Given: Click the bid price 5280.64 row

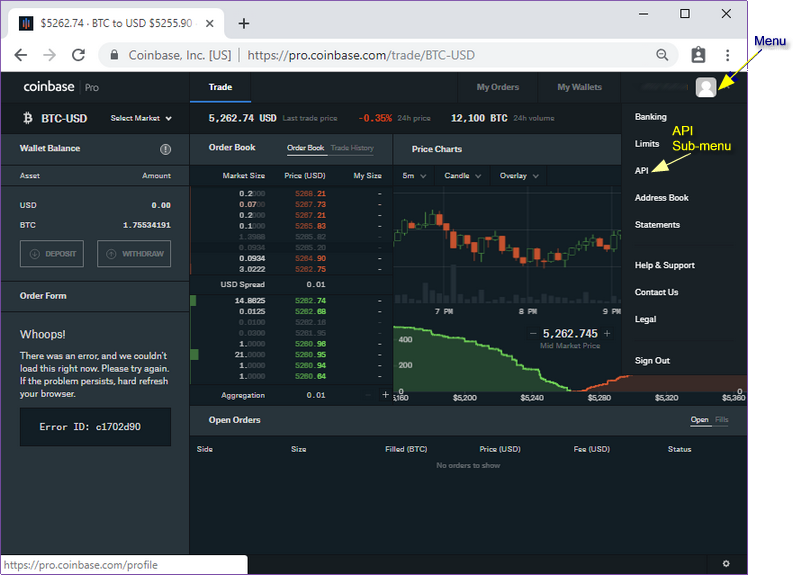Looking at the screenshot, I should (x=291, y=376).
